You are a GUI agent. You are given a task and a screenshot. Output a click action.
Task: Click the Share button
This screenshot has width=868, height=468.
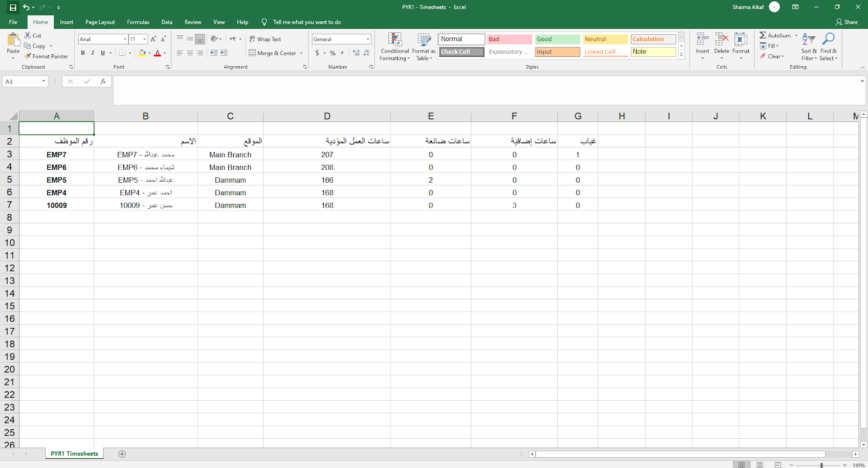[846, 22]
